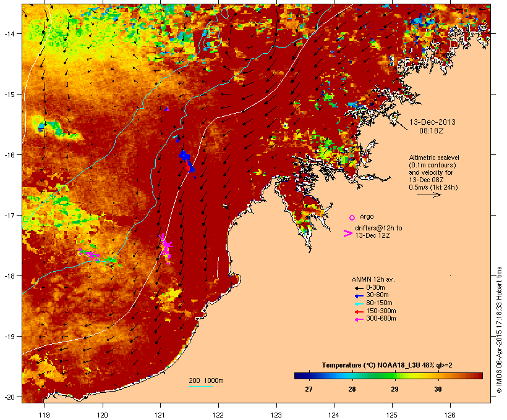Screen dimensions: 507x420
Task: Click the '0.5m/s (1kt 24h)' label
Action: pyautogui.click(x=433, y=187)
